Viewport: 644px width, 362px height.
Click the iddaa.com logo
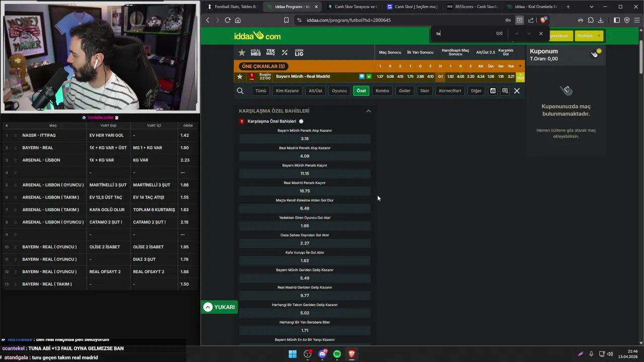[257, 36]
